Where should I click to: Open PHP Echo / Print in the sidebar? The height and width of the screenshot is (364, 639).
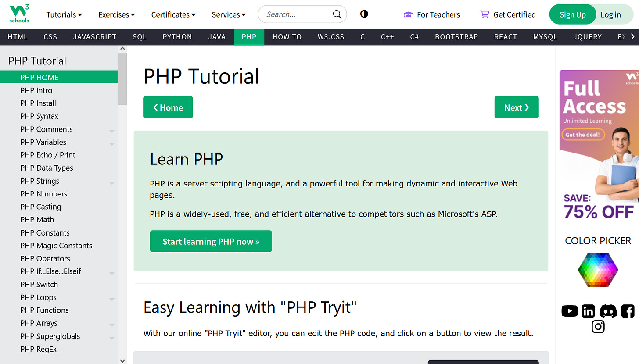(x=59, y=155)
